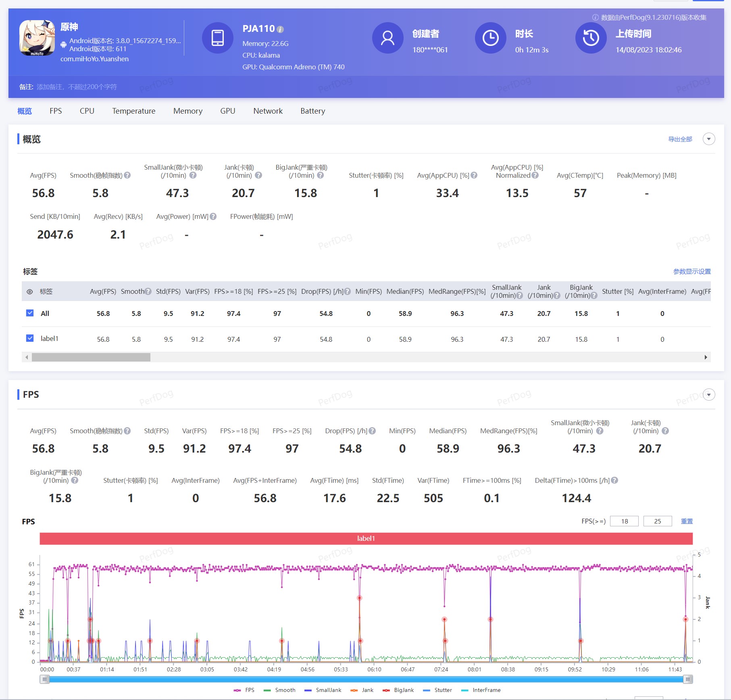Switch to the Network tab

[268, 111]
